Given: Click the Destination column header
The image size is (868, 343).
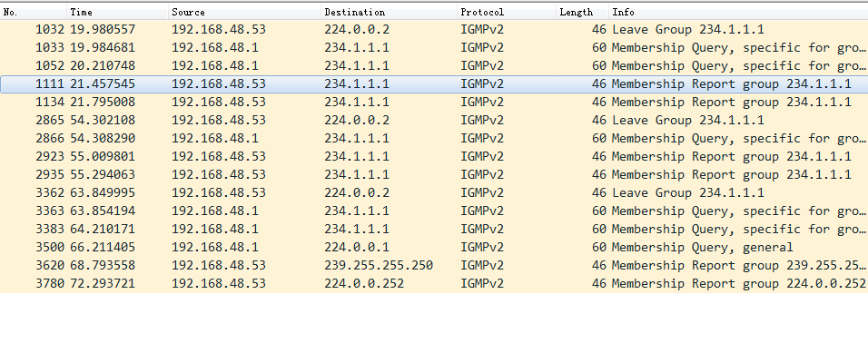Looking at the screenshot, I should point(389,12).
